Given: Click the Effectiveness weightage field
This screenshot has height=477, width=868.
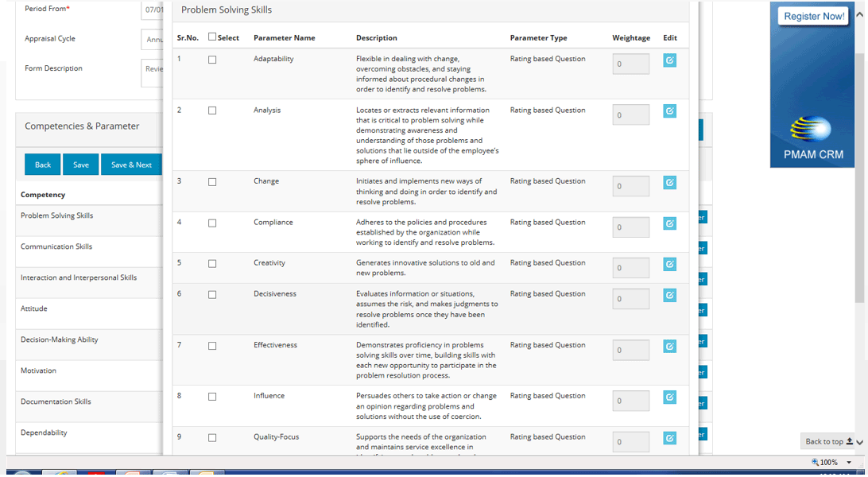Looking at the screenshot, I should (x=630, y=351).
